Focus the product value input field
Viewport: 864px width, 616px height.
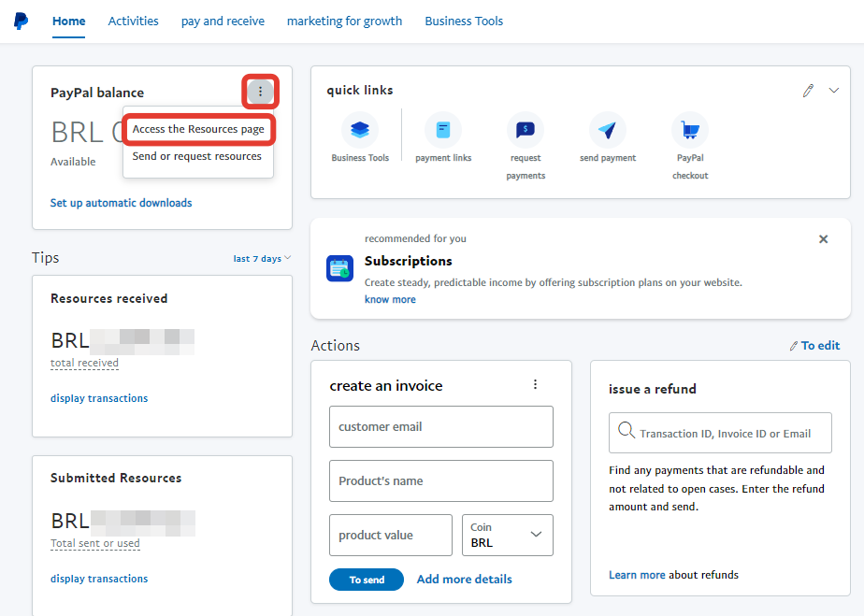(391, 535)
